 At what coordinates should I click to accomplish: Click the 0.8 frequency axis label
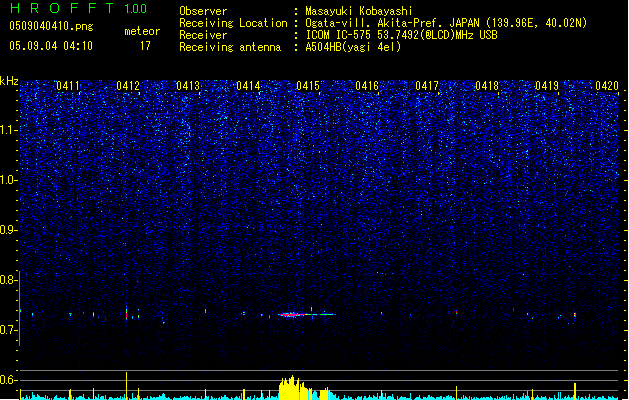pos(8,280)
